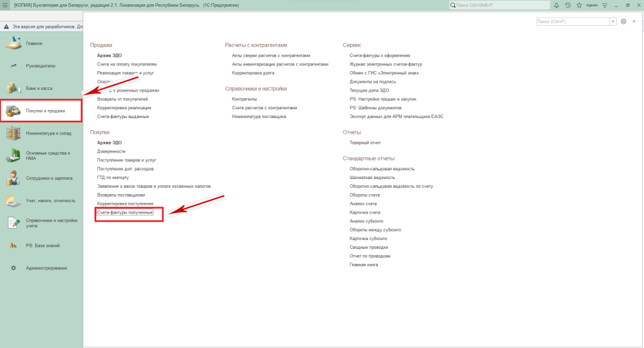Click the Сотрудники и зарплата icon

[x=13, y=178]
